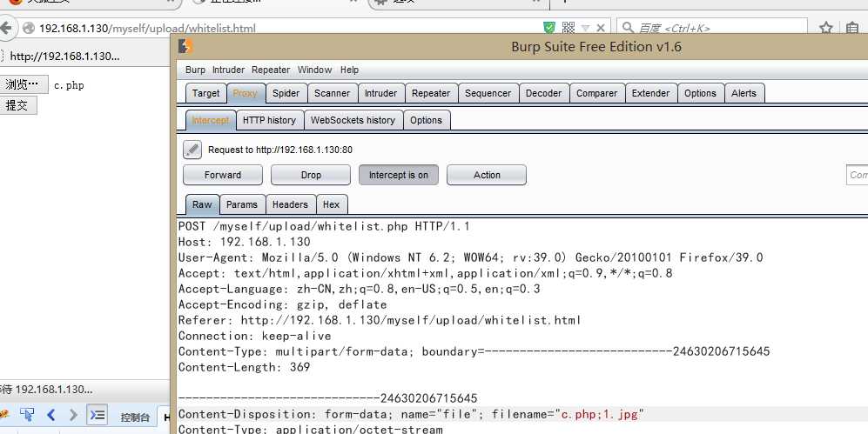Image resolution: width=868 pixels, height=434 pixels.
Task: Click the filename value c.php;1.jpg
Action: coord(600,413)
